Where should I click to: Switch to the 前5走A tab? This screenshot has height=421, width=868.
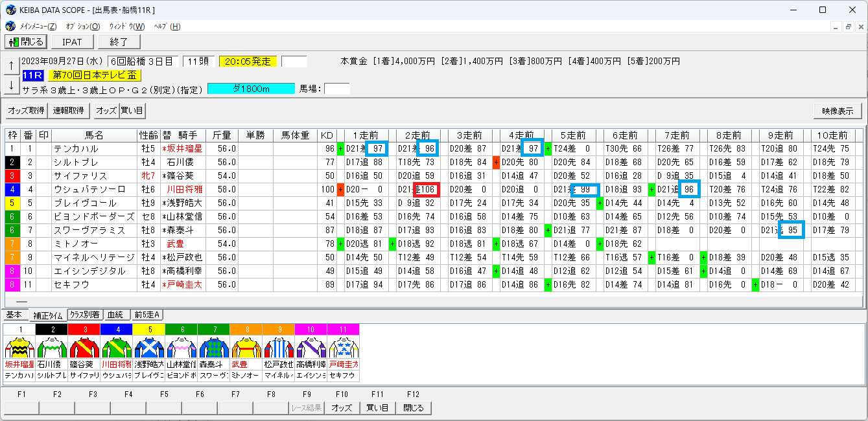(147, 315)
